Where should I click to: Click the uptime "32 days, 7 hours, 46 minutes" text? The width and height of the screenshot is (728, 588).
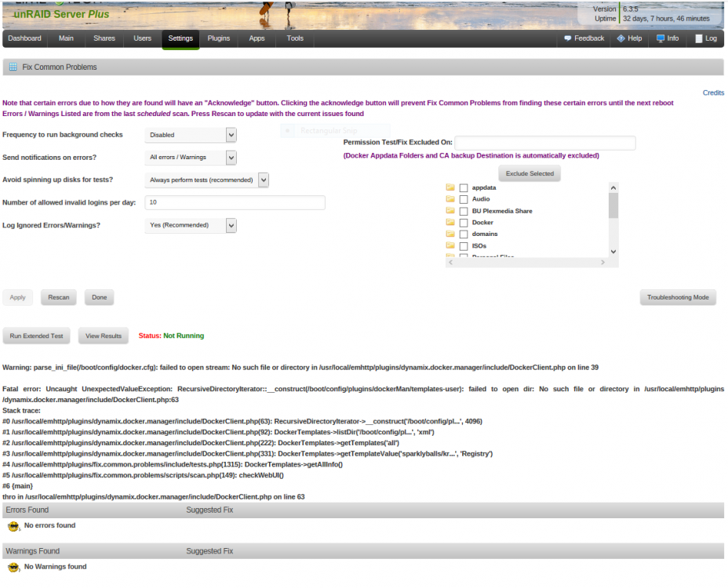coord(666,19)
